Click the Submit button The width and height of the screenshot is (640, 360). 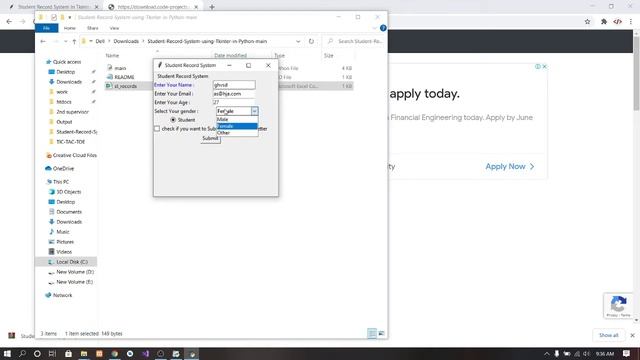click(210, 138)
